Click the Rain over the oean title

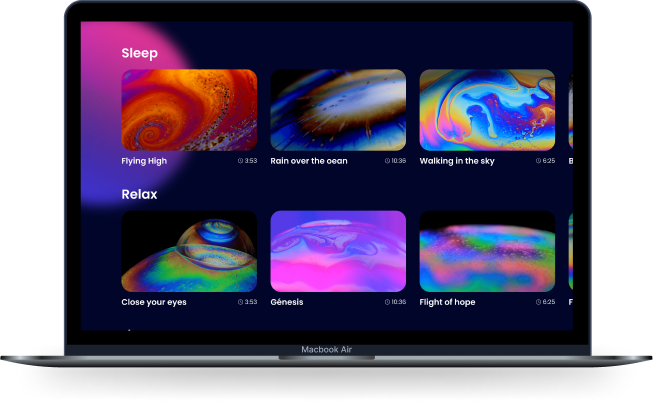pos(309,161)
